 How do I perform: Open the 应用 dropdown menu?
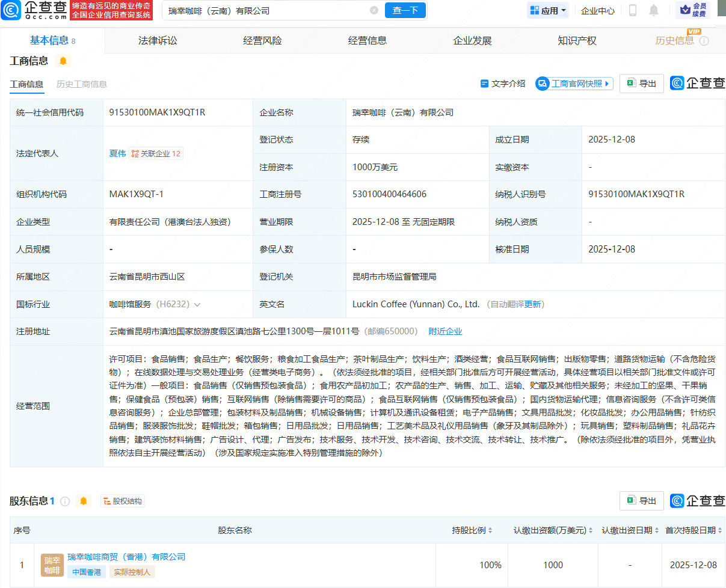pos(547,10)
